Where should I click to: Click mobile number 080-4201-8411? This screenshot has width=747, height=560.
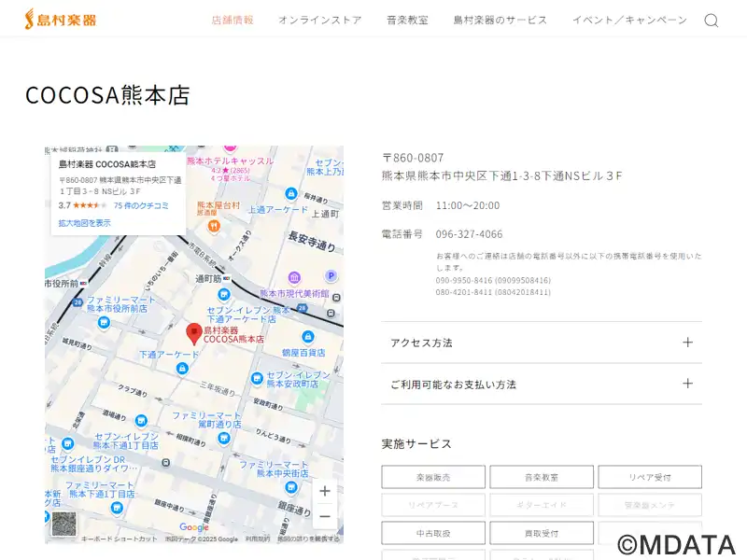(x=463, y=292)
